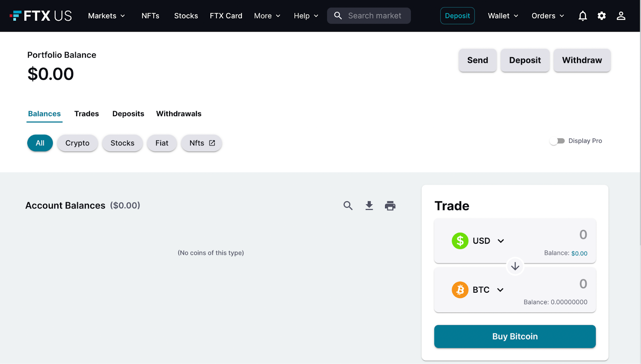The width and height of the screenshot is (641, 364).
Task: Filter balances by Stocks chip
Action: click(122, 143)
